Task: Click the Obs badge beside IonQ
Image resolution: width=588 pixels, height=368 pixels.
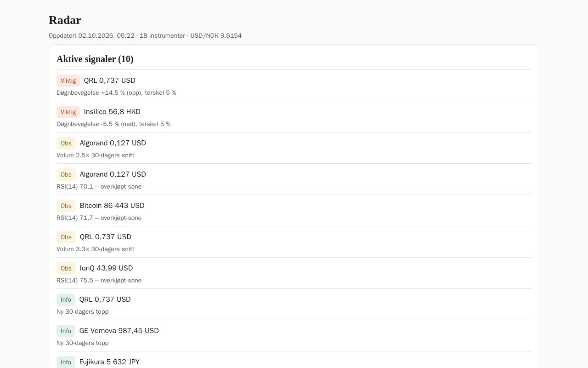Action: coord(66,268)
